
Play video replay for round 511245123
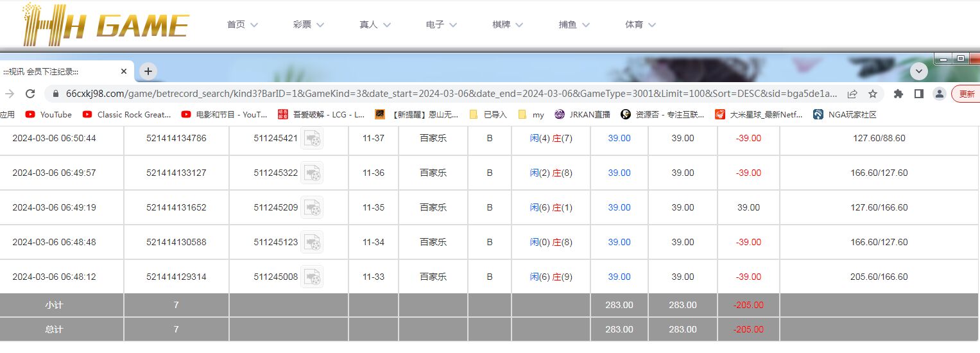[313, 242]
